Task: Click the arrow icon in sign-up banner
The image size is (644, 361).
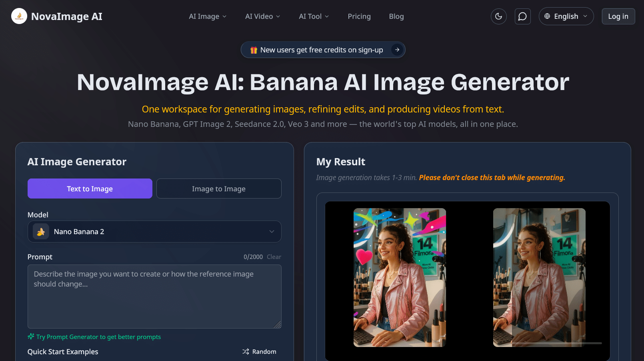Action: 397,50
